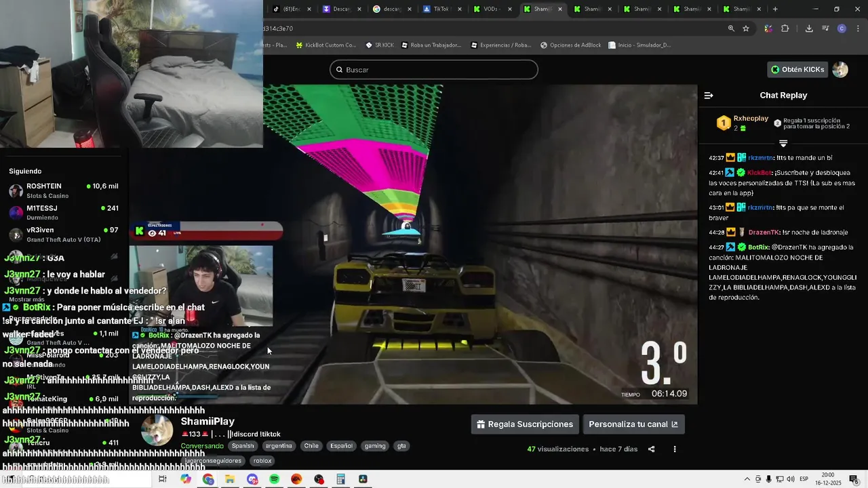868x488 pixels.
Task: Click the Buscar search field
Action: coord(434,70)
